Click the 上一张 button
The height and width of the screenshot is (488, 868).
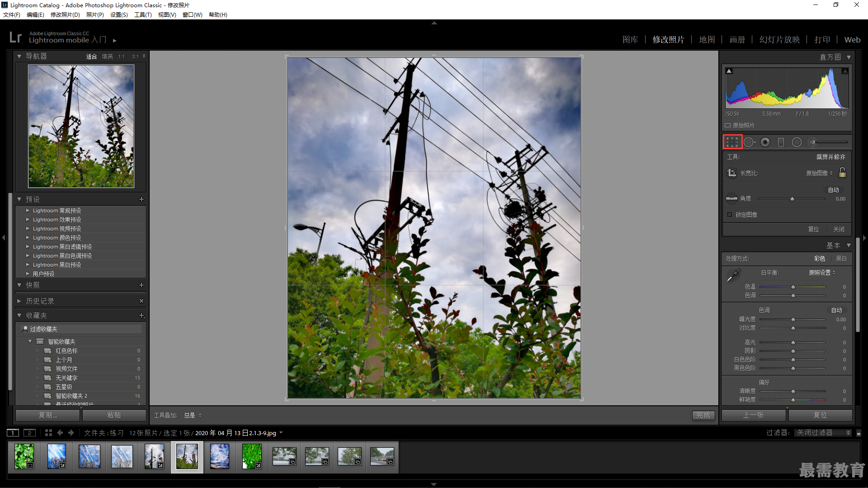pyautogui.click(x=754, y=415)
